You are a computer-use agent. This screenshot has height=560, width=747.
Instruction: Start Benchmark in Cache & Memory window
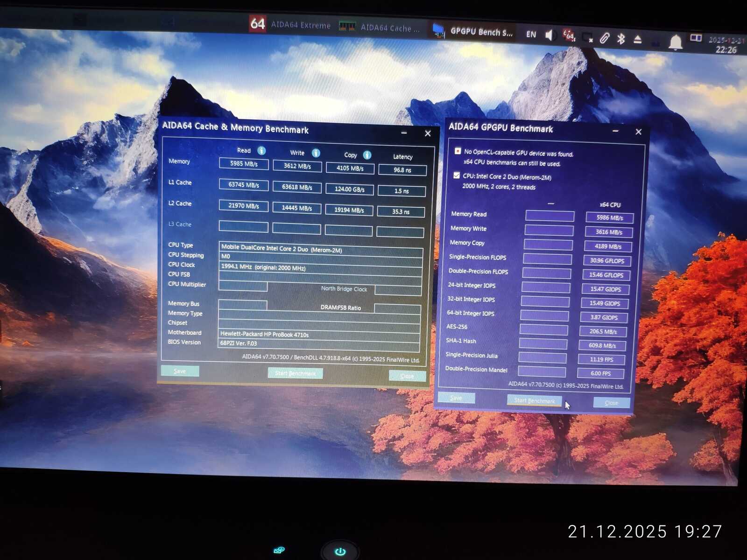[x=295, y=373]
